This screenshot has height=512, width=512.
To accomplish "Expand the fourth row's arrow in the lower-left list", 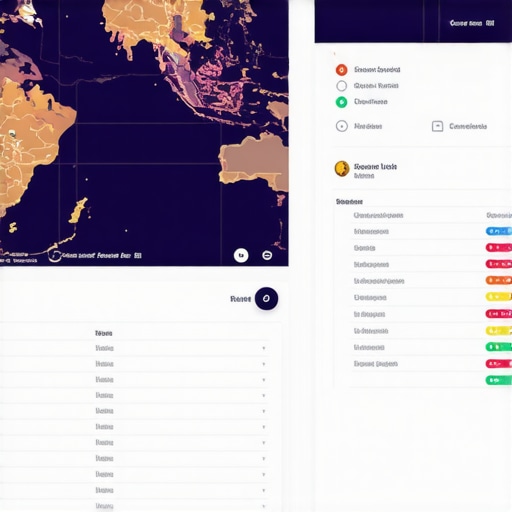I will (x=264, y=395).
